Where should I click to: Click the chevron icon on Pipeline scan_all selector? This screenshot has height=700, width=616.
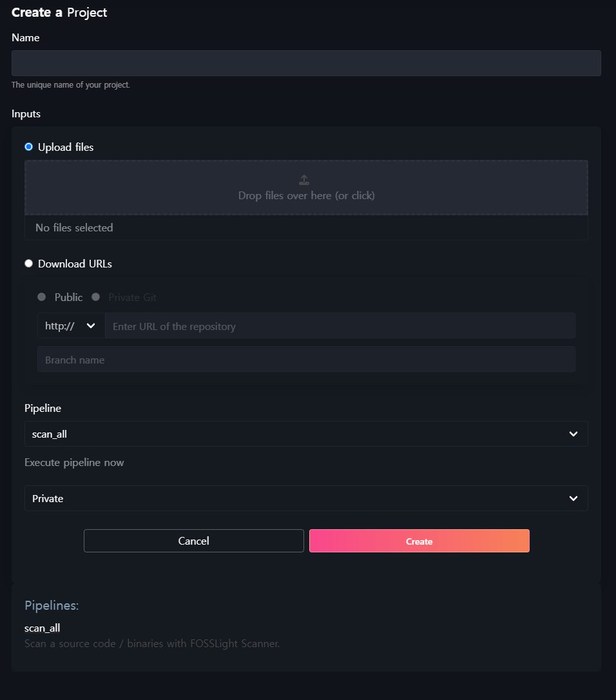click(x=573, y=434)
